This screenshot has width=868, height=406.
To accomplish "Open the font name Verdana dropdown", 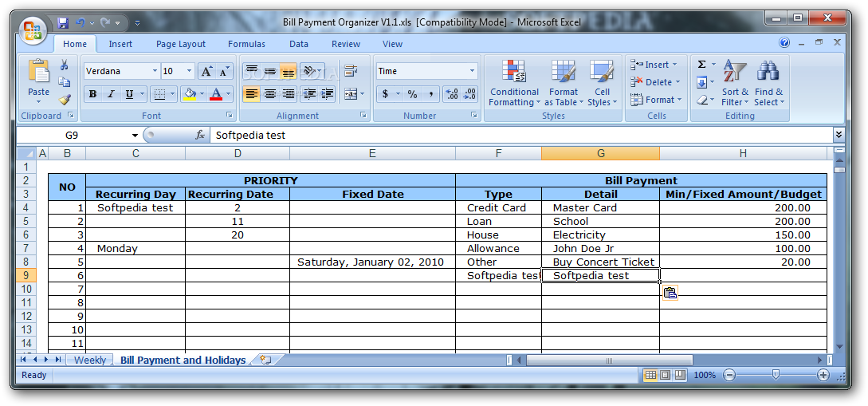I will coord(155,71).
